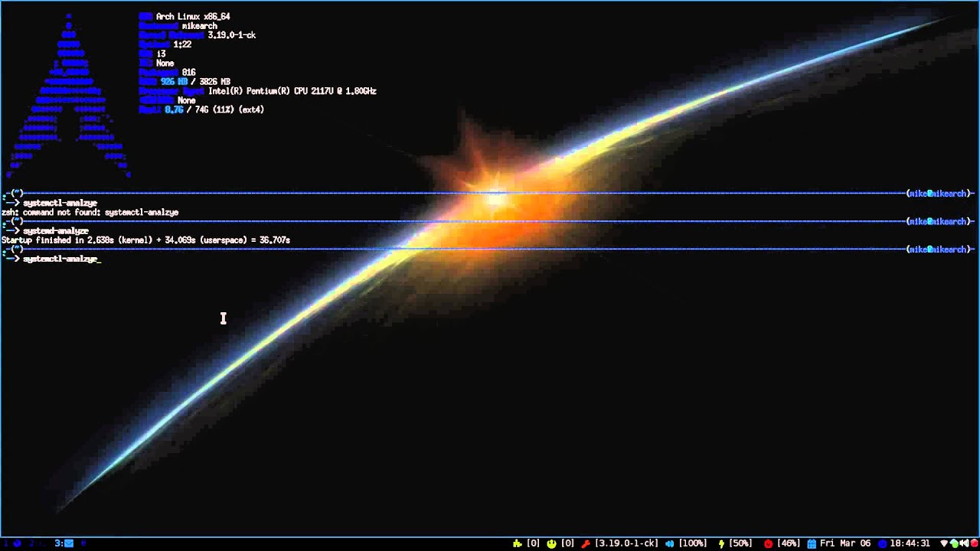Screen dimensions: 980x551
Task: Click the RAM reading 926 MB / 3826 MB
Action: (195, 81)
